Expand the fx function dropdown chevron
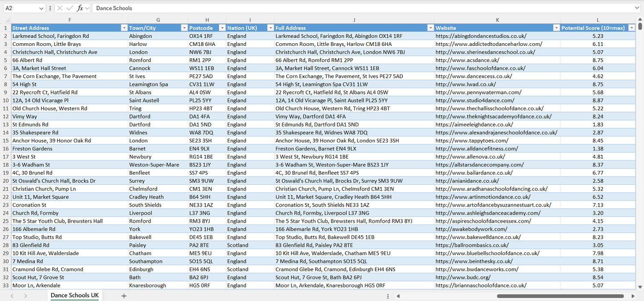The width and height of the screenshot is (644, 301). 87,8
